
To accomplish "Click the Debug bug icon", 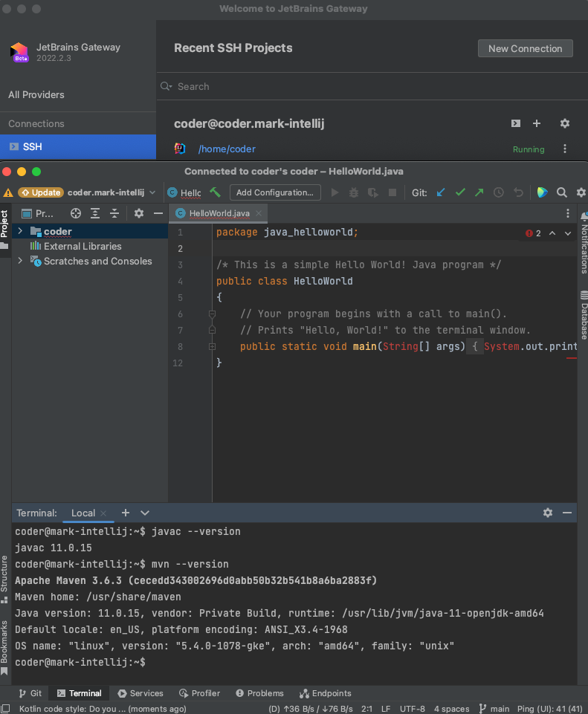I will click(x=354, y=192).
